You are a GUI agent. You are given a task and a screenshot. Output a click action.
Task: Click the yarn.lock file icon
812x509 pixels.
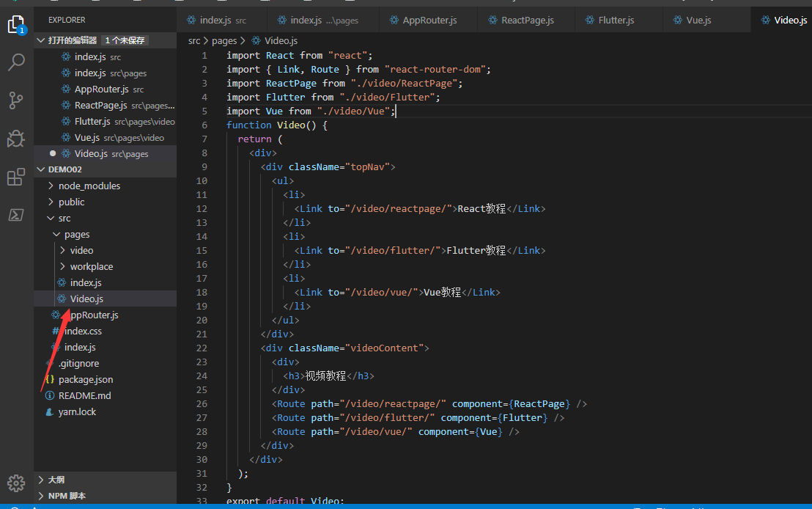click(x=50, y=412)
